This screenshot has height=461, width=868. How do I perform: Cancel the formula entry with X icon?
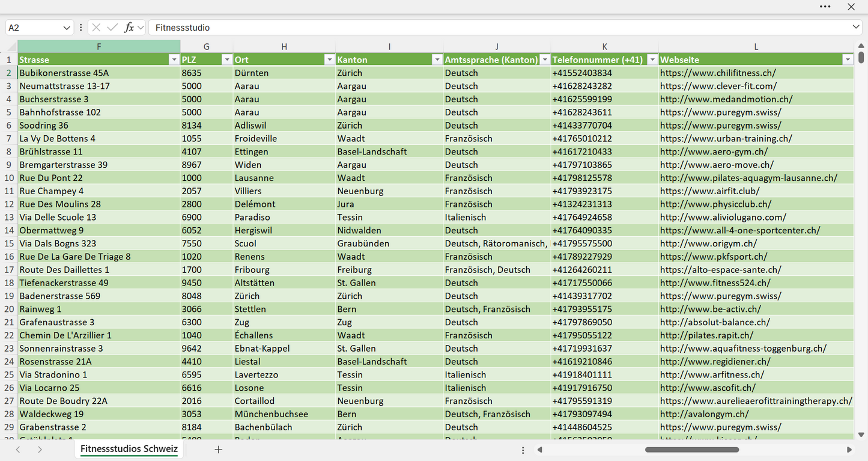(x=96, y=28)
